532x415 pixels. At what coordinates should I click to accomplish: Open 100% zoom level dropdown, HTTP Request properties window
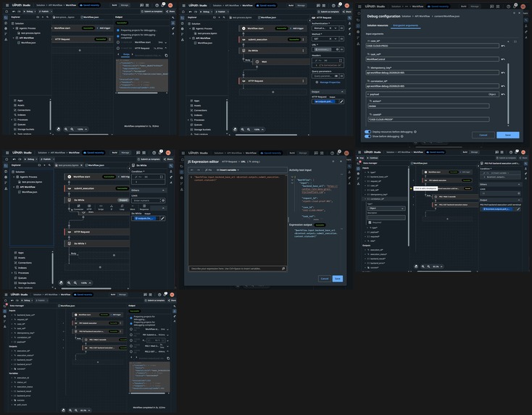[x=259, y=130]
